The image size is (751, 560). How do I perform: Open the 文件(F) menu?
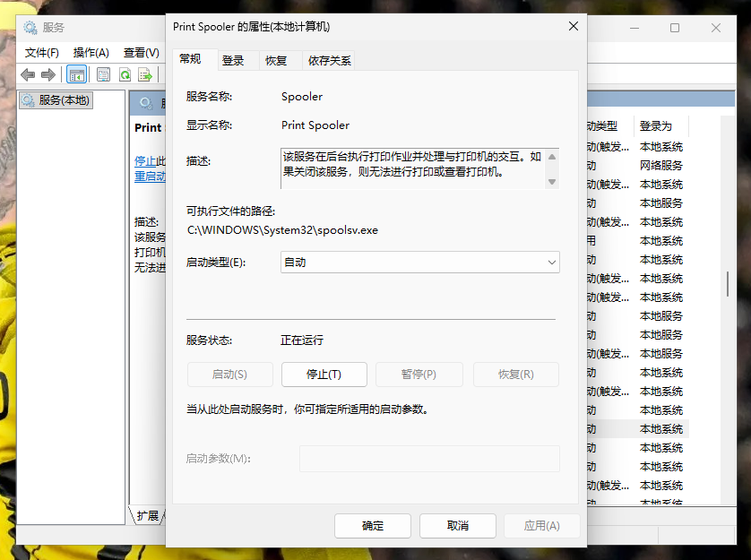[x=41, y=53]
